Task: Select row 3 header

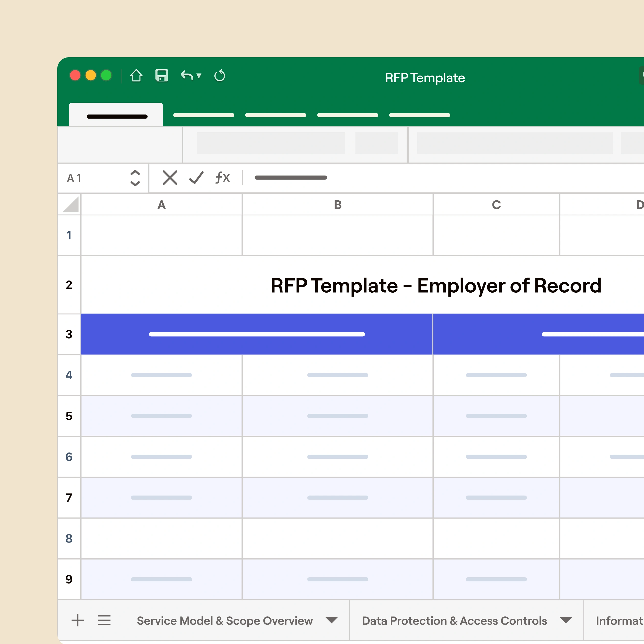Action: click(69, 334)
